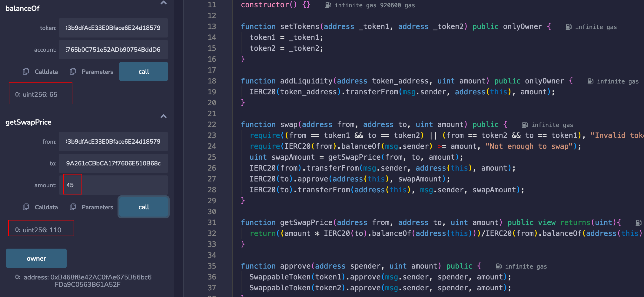Click gas icon on getSwapPrice function line
The image size is (644, 297).
(638, 223)
